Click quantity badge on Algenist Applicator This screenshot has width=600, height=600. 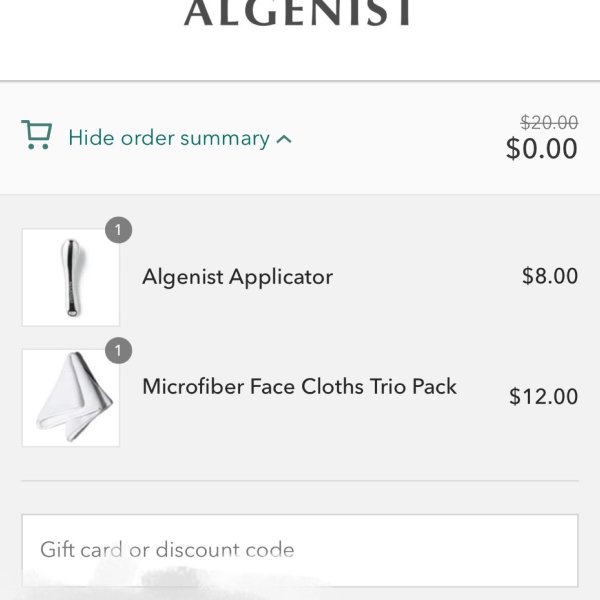tap(119, 230)
